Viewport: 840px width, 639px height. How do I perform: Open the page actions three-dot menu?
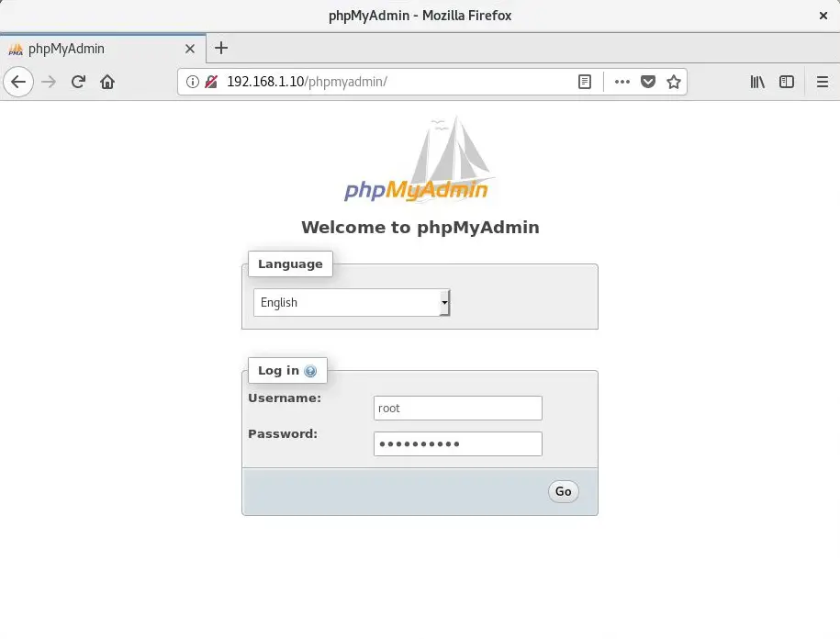click(x=622, y=82)
